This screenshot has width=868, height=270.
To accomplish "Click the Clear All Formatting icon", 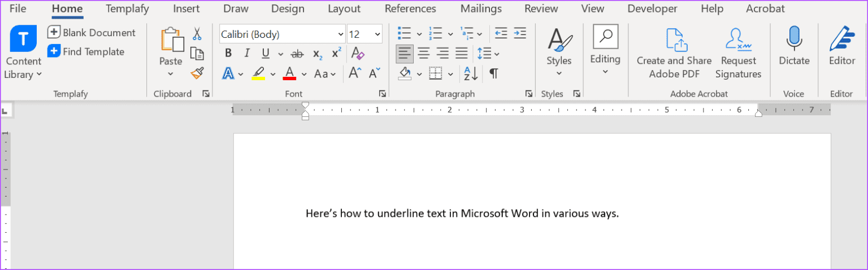I will click(358, 54).
